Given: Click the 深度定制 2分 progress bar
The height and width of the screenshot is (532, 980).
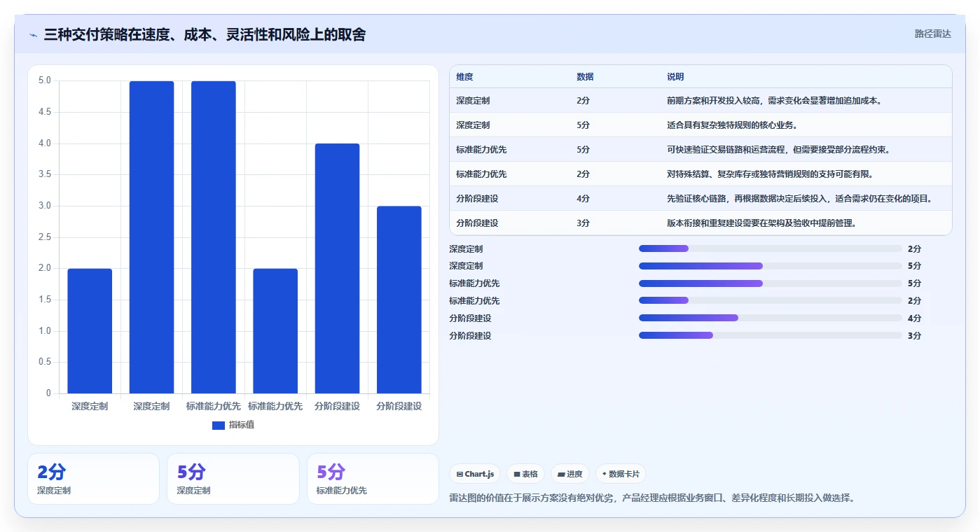Looking at the screenshot, I should pyautogui.click(x=771, y=248).
